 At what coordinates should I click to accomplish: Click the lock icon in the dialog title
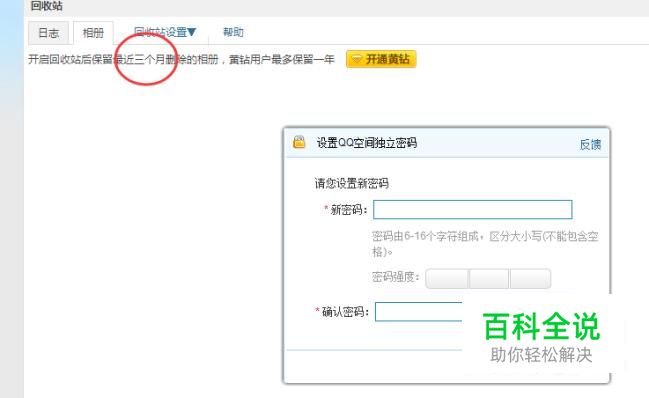299,142
